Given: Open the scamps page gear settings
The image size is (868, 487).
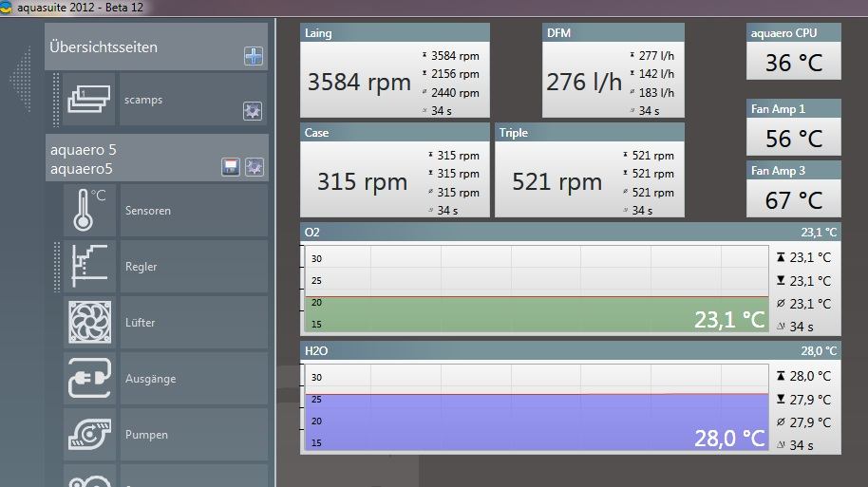Looking at the screenshot, I should [x=253, y=110].
